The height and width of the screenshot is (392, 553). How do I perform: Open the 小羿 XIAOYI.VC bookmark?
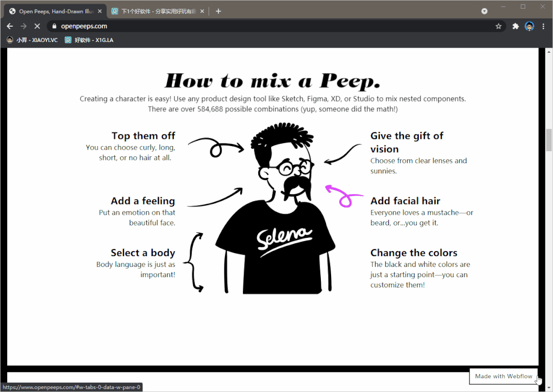coord(32,40)
